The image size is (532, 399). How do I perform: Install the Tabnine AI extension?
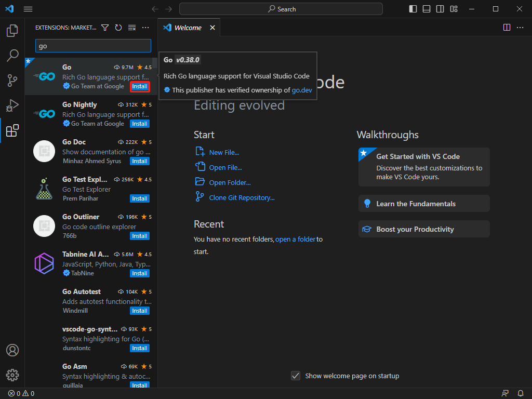[x=140, y=273]
